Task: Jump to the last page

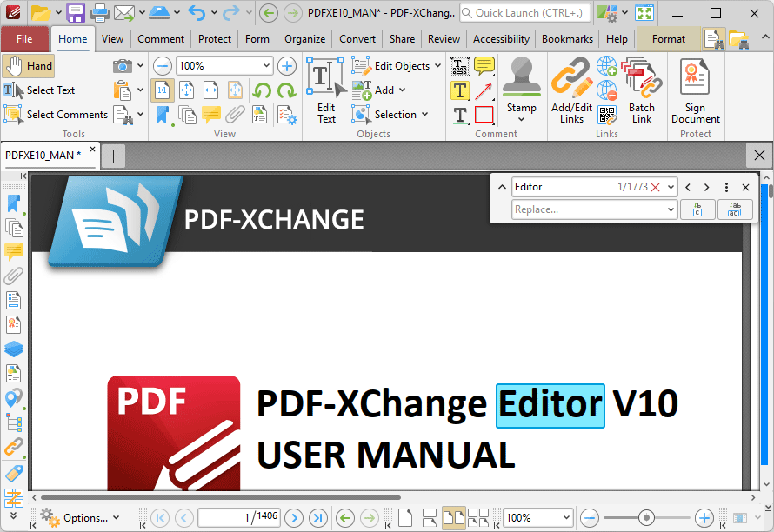Action: pyautogui.click(x=318, y=518)
